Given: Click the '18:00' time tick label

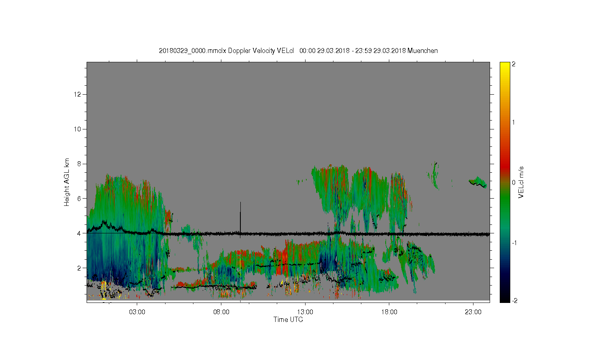Looking at the screenshot, I should pos(389,312).
